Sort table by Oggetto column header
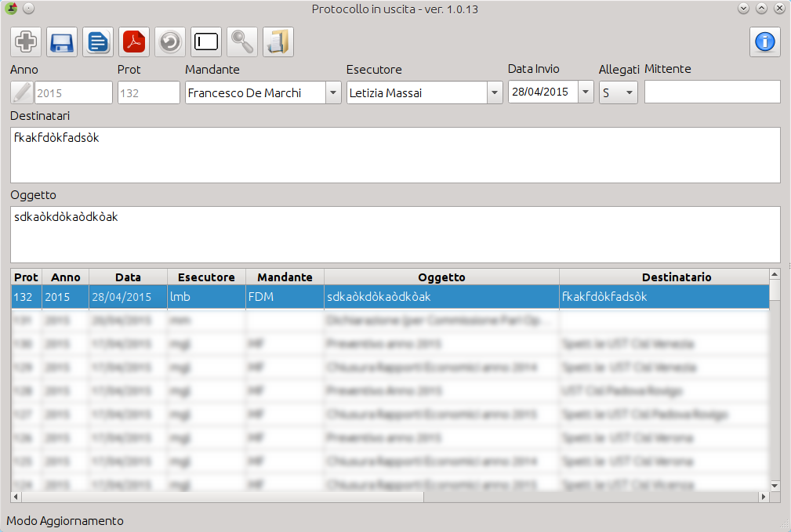The height and width of the screenshot is (532, 791). click(x=442, y=277)
